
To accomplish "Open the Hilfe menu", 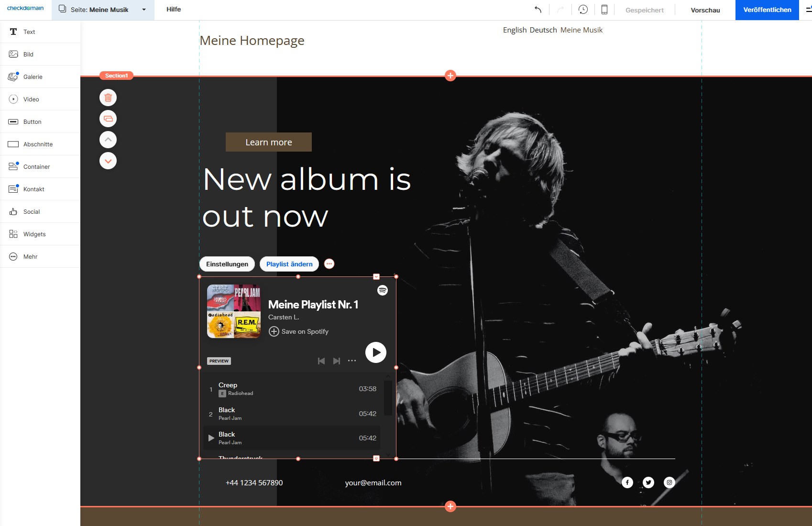I will pos(173,9).
